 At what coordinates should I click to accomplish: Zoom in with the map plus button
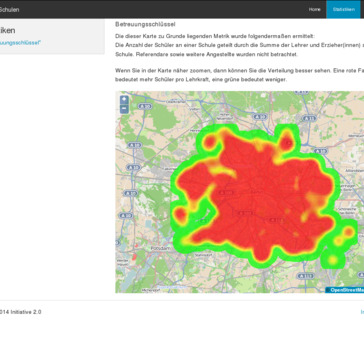click(x=124, y=99)
